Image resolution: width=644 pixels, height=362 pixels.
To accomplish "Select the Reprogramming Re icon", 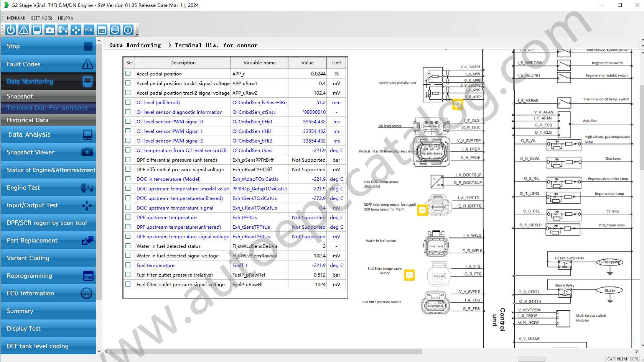I will [102, 29].
